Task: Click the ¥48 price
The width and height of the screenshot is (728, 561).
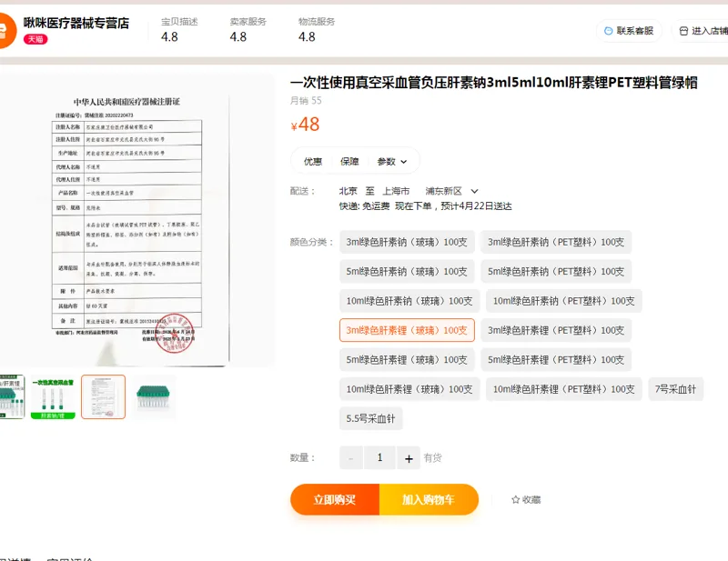Action: click(305, 125)
